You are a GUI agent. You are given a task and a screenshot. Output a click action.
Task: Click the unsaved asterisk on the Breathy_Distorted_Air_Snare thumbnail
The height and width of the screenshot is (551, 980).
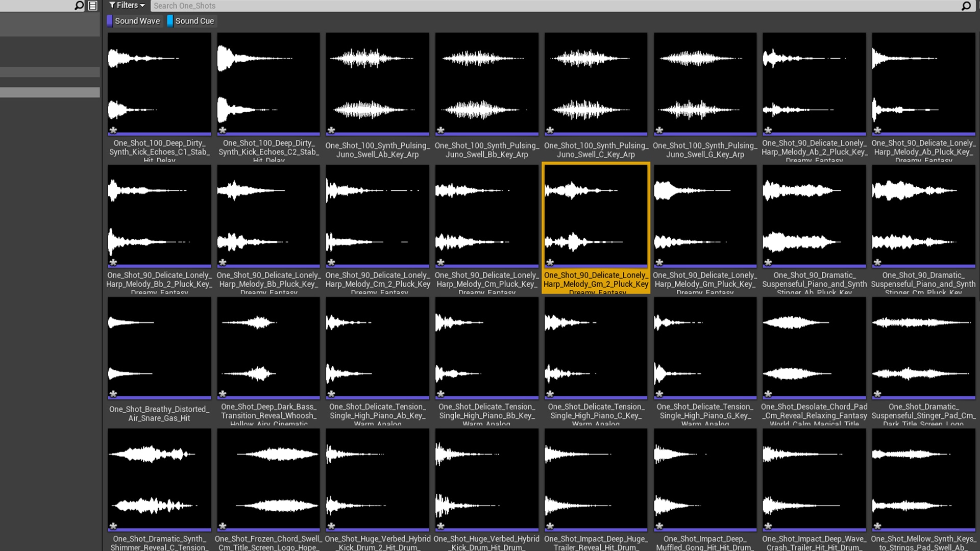pyautogui.click(x=113, y=394)
